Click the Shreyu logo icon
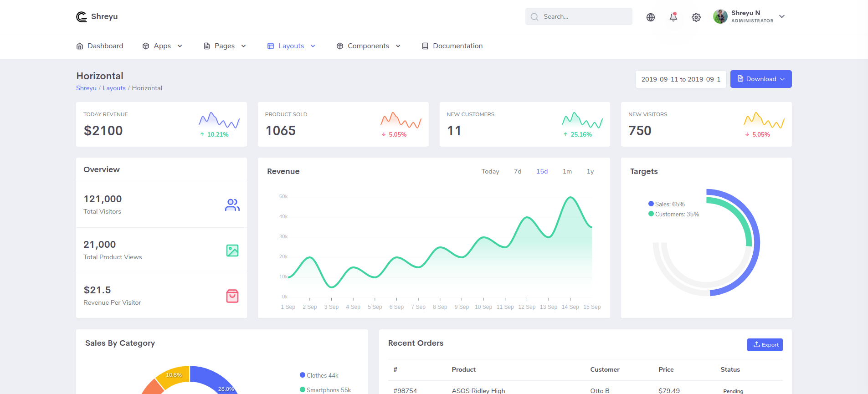The height and width of the screenshot is (394, 868). click(82, 17)
